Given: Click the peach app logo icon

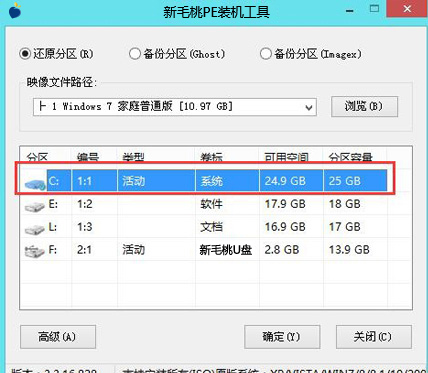Looking at the screenshot, I should point(15,11).
